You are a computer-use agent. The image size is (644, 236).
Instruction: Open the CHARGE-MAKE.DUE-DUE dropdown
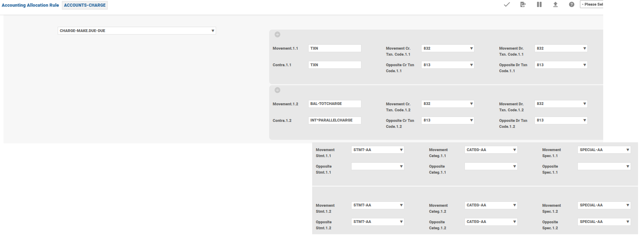click(x=137, y=31)
